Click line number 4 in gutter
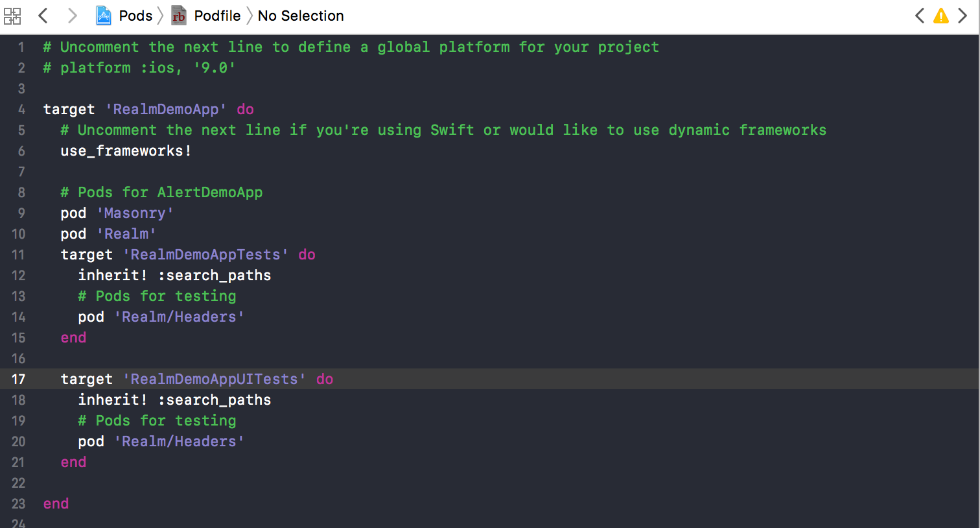This screenshot has height=528, width=980. [x=21, y=110]
